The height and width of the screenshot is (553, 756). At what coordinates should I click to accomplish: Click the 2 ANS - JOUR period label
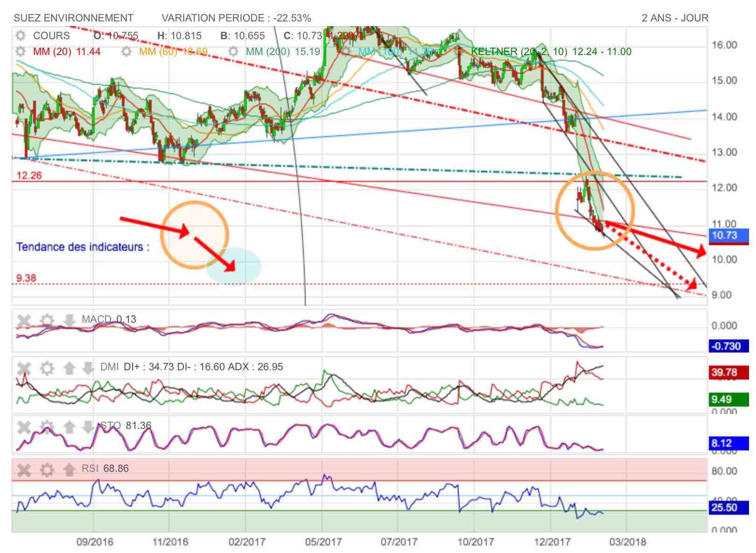tap(675, 18)
